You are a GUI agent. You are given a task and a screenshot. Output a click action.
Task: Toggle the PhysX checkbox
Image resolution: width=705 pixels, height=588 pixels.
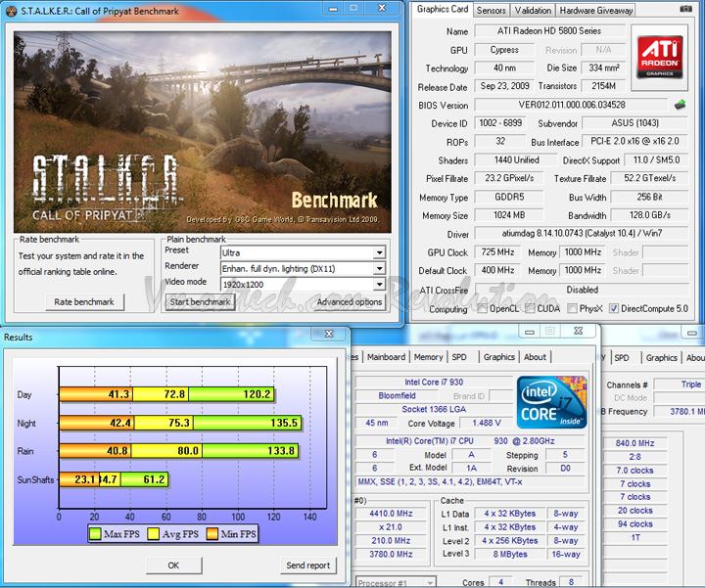(x=572, y=308)
